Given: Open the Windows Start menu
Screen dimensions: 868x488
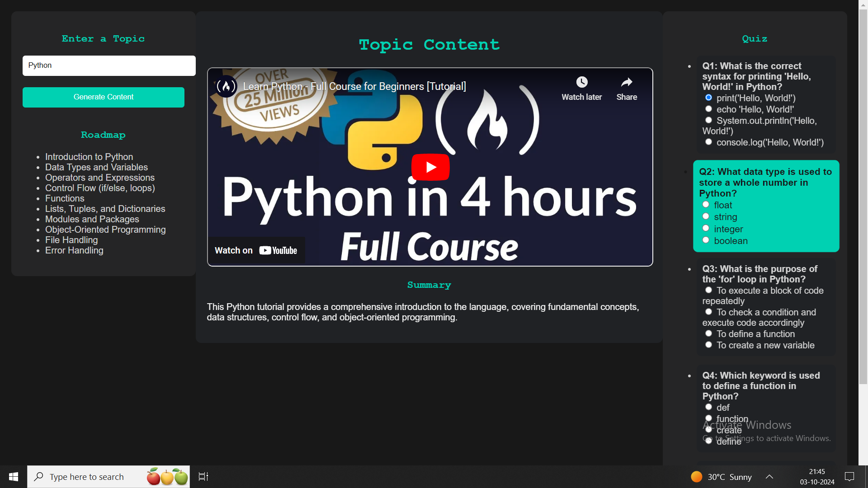Looking at the screenshot, I should (14, 477).
